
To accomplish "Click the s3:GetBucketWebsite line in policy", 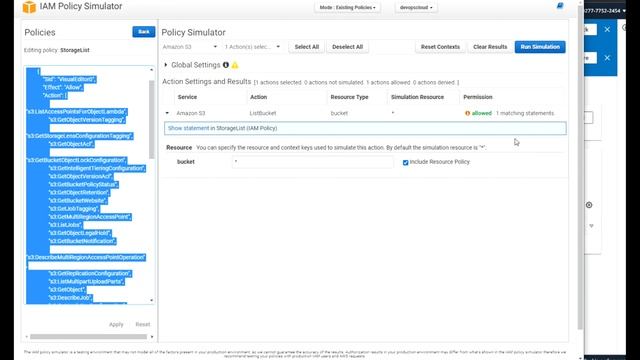I will click(x=78, y=201).
